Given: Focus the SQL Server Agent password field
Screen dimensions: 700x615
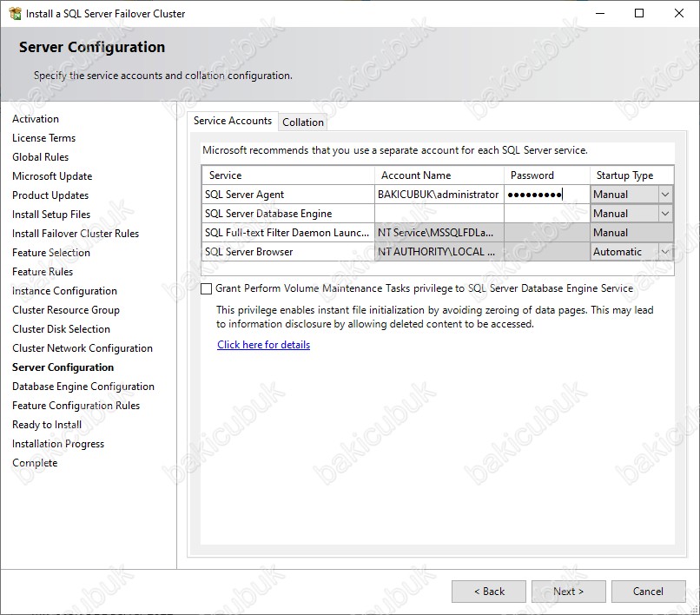Looking at the screenshot, I should coord(547,195).
